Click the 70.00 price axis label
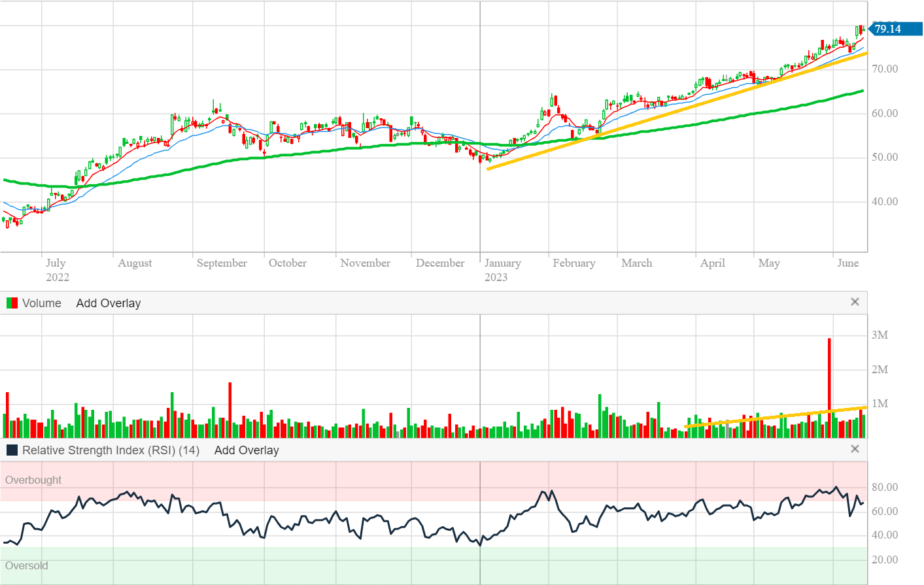The image size is (924, 585). coord(884,69)
